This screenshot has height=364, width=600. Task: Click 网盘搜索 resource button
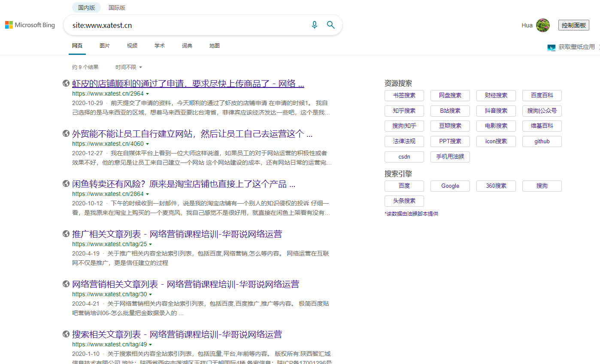[x=450, y=96]
